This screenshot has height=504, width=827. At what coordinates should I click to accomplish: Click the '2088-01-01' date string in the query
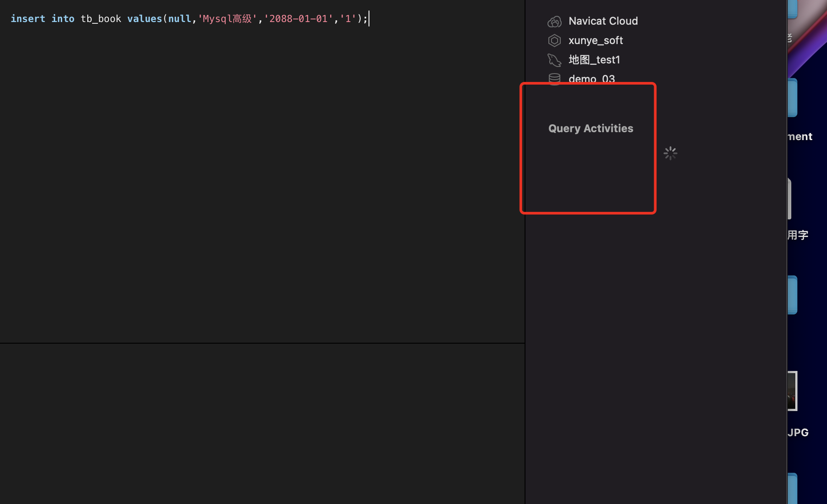click(298, 19)
